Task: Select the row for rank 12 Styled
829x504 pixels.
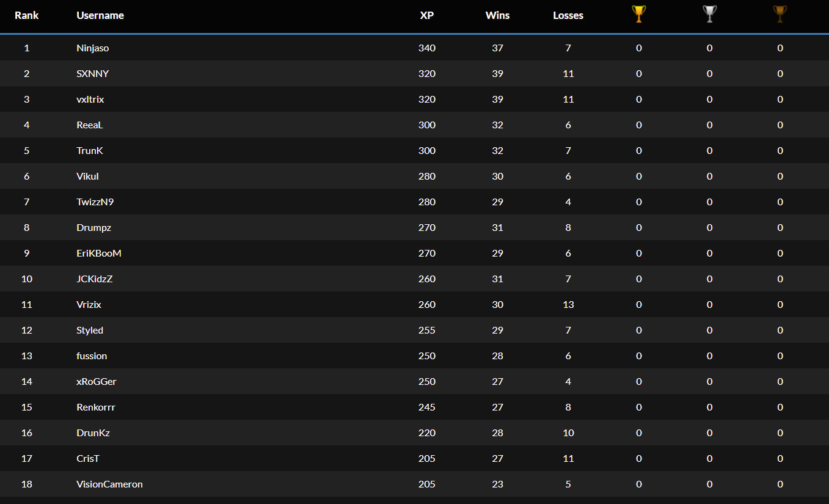Action: click(x=90, y=330)
